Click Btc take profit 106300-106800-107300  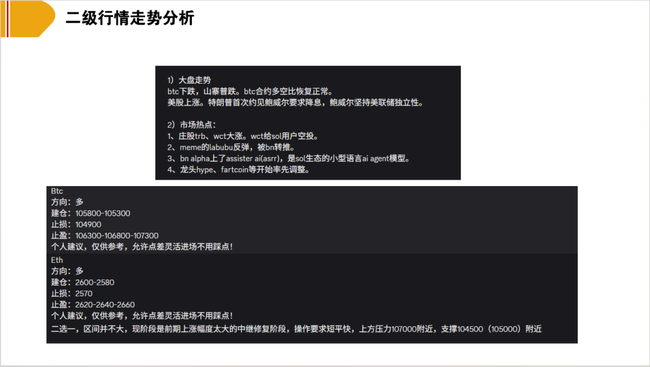click(x=117, y=236)
